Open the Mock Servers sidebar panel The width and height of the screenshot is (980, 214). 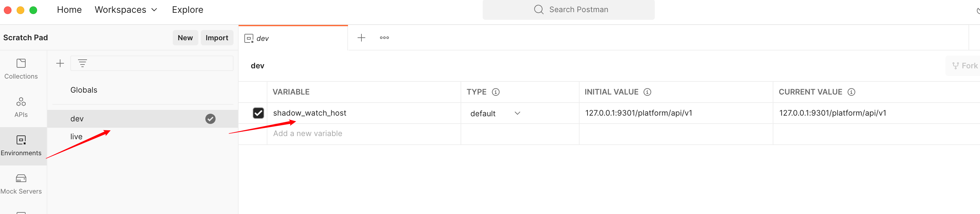pos(21,184)
